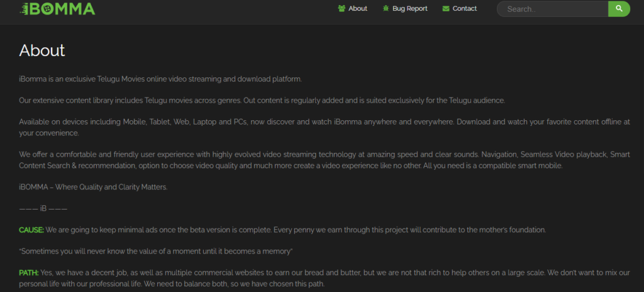Click the quote "Sometimes you will never know the value"
Viewport: 644px width, 292px height.
point(156,251)
